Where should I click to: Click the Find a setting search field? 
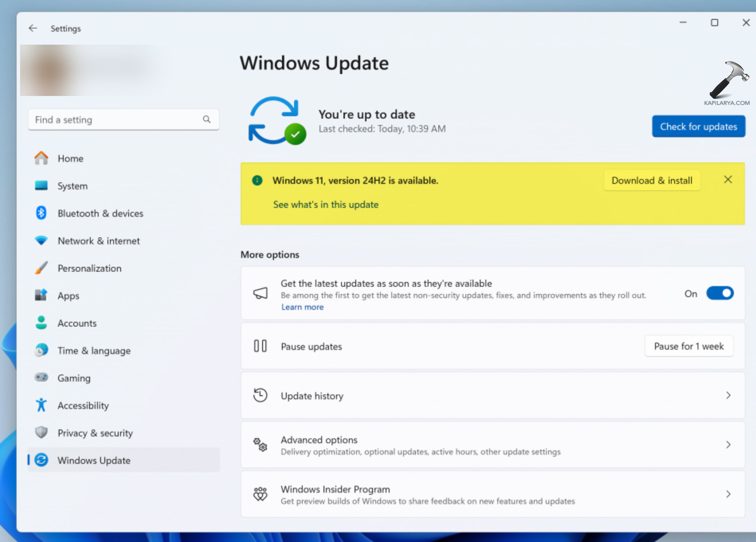click(x=113, y=120)
